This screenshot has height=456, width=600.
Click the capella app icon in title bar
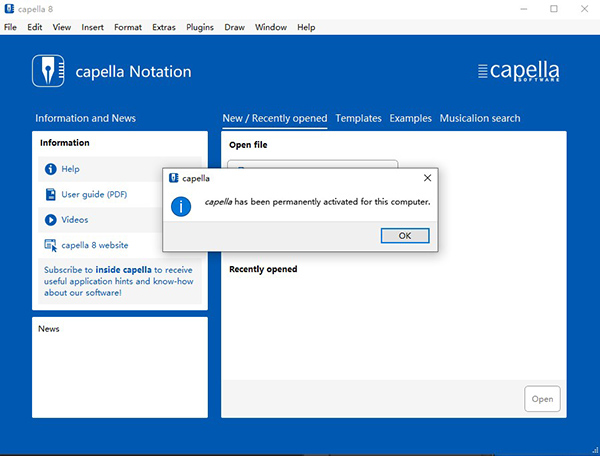[9, 8]
